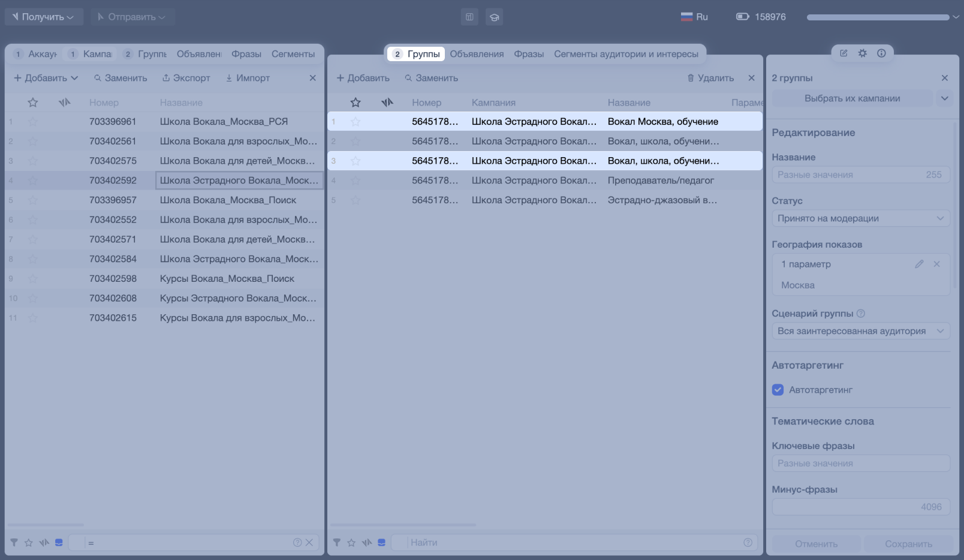Click sync-status column header in groups table
Viewport: 964px width, 560px height.
coord(387,103)
